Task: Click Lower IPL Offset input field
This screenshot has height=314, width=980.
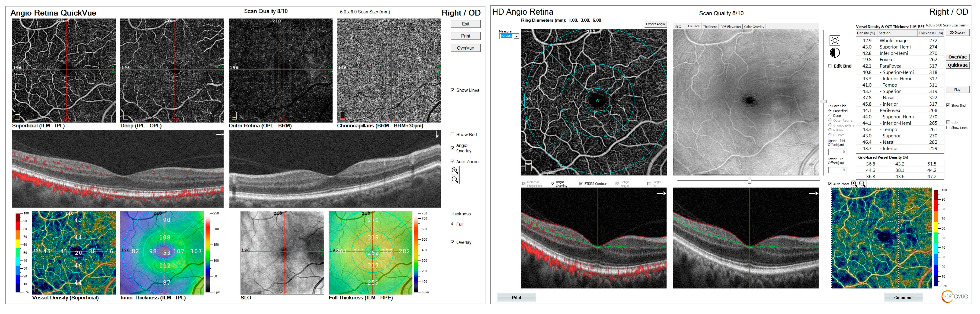Action: (837, 170)
